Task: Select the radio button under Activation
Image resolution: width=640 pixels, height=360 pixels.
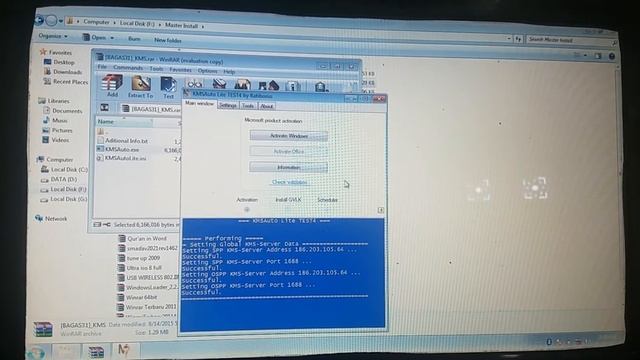Action: pos(247,209)
